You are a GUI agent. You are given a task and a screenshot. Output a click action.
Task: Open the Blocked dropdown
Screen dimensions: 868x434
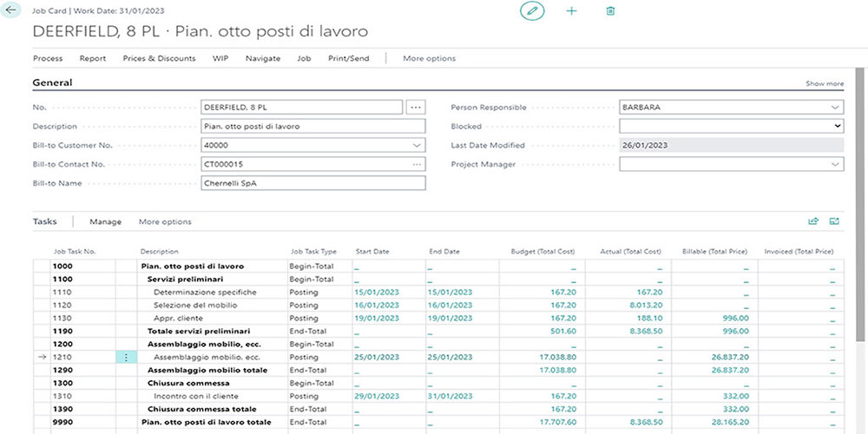click(x=837, y=126)
